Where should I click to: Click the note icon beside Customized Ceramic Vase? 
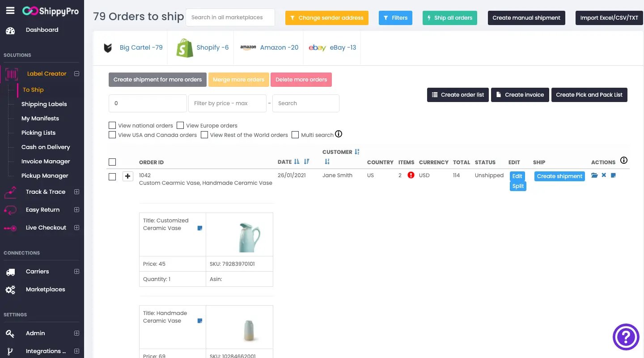click(x=200, y=228)
